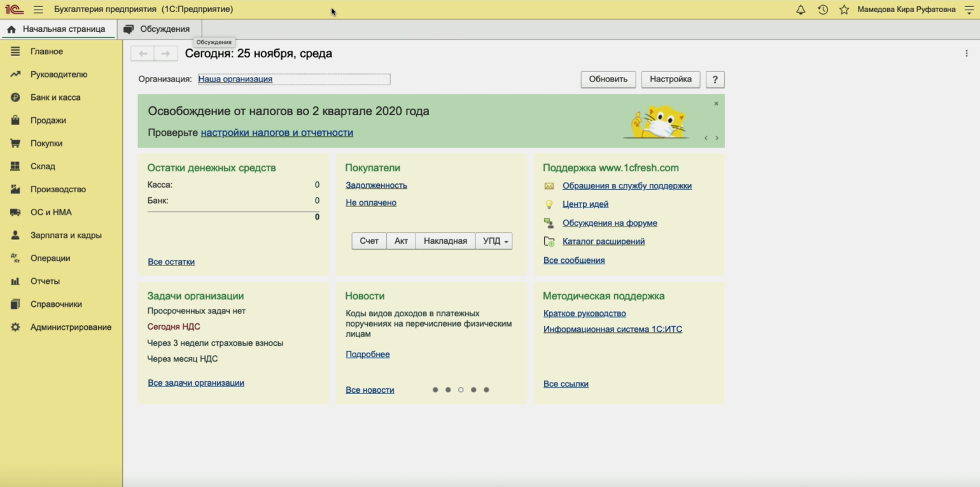Screen dimensions: 980x487
Task: Switch to the Обсуждения tab
Action: point(158,29)
